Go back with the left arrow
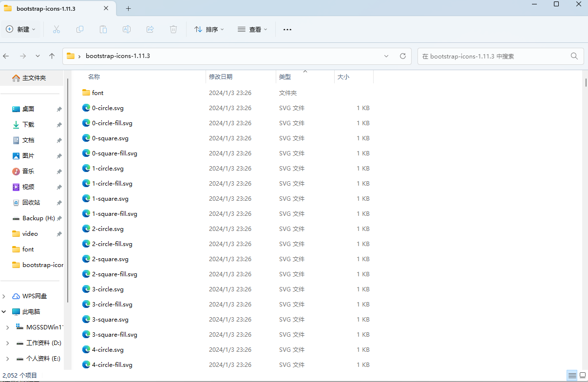This screenshot has height=382, width=588. (x=6, y=56)
